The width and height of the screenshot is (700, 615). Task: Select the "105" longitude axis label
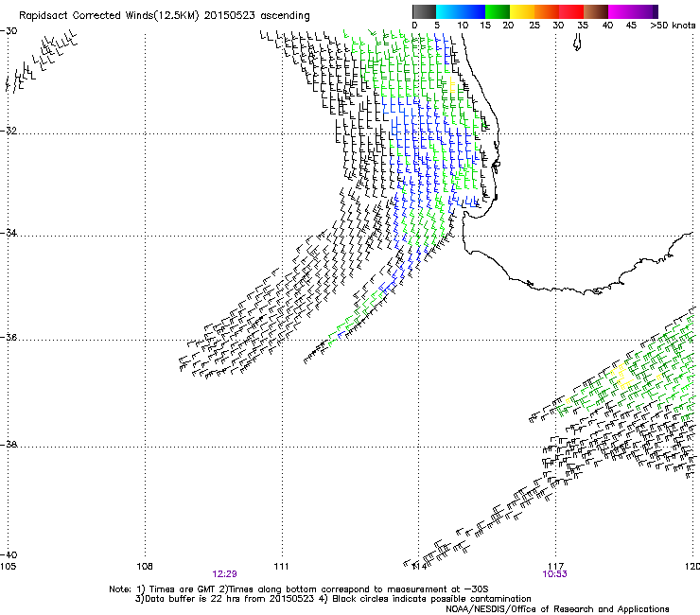pyautogui.click(x=8, y=567)
